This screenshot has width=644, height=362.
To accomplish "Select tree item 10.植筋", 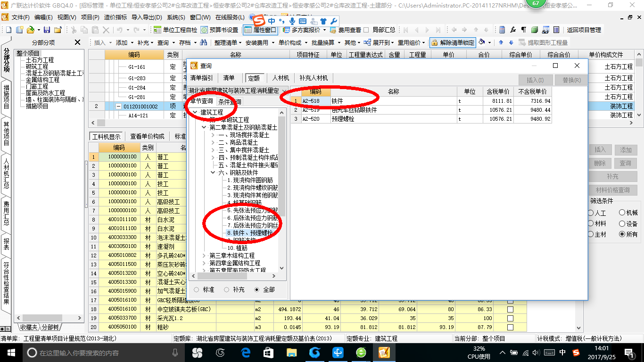I will (237, 248).
